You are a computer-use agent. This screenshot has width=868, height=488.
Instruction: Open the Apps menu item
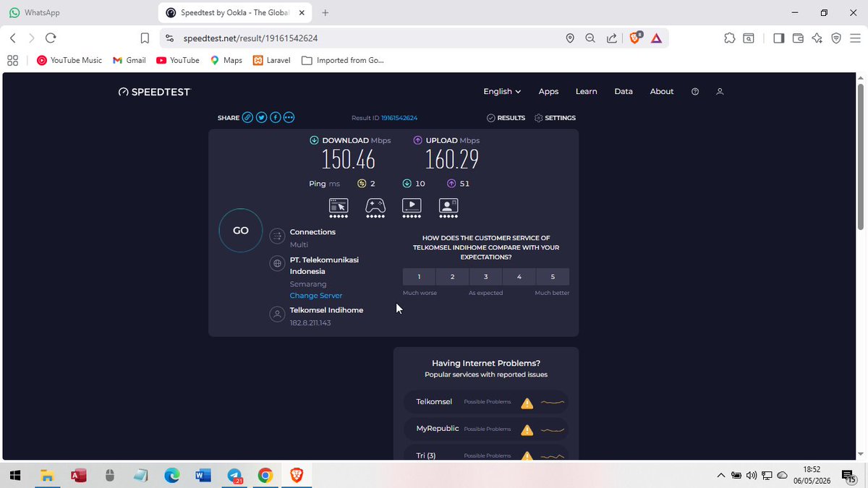548,92
